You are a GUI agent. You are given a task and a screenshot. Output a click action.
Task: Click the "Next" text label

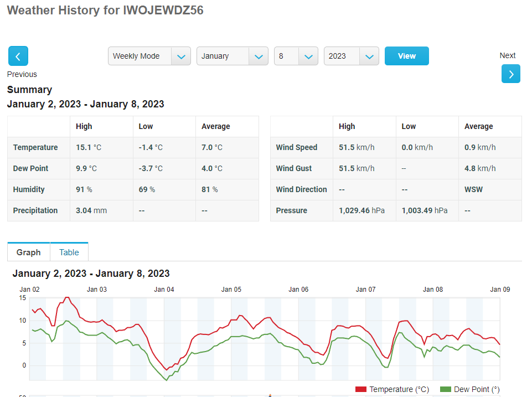[508, 55]
